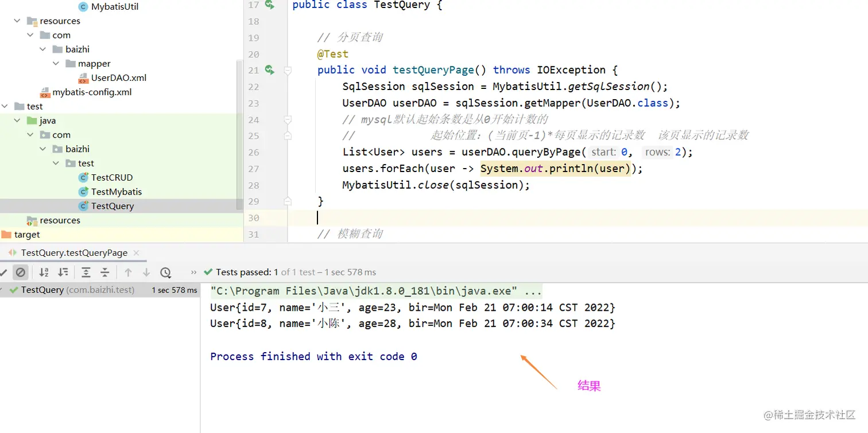Click the MybatisUtil class icon
868x433 pixels.
point(83,7)
